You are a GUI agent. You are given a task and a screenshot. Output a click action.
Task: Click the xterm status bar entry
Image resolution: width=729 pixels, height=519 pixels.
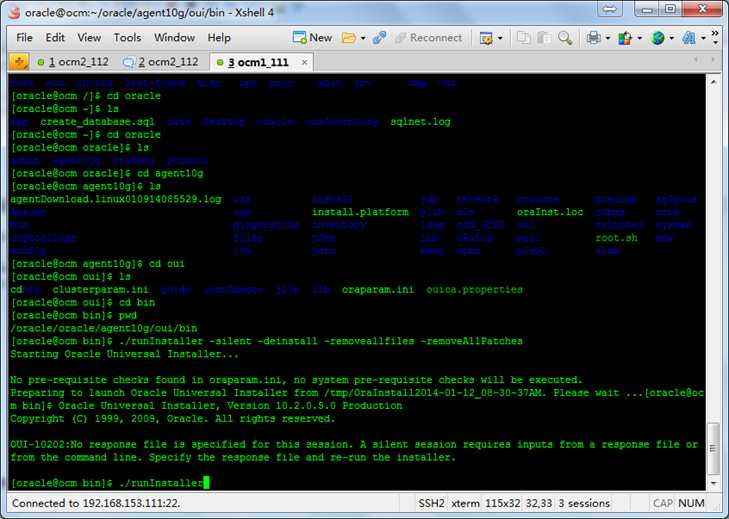point(465,503)
